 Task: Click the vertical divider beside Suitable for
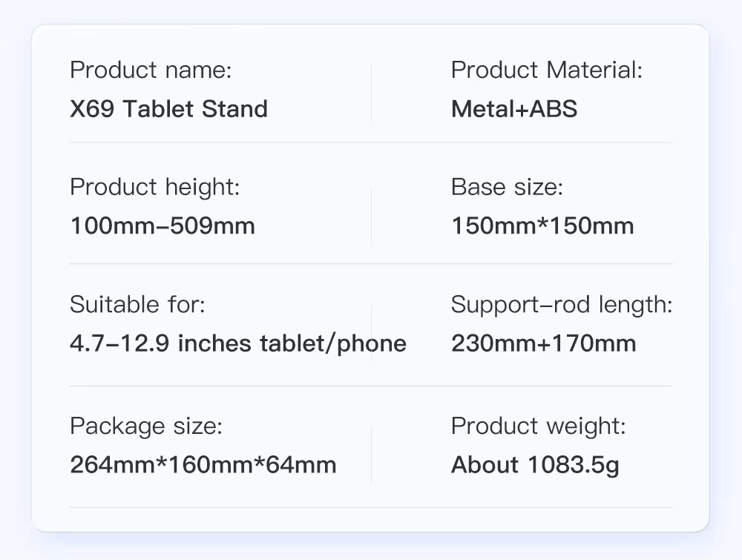point(371,333)
